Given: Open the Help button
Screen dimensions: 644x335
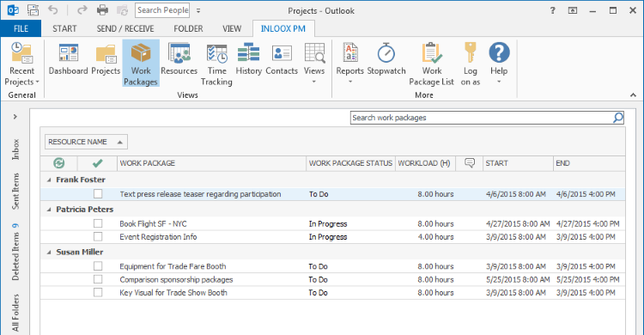Looking at the screenshot, I should (x=499, y=63).
